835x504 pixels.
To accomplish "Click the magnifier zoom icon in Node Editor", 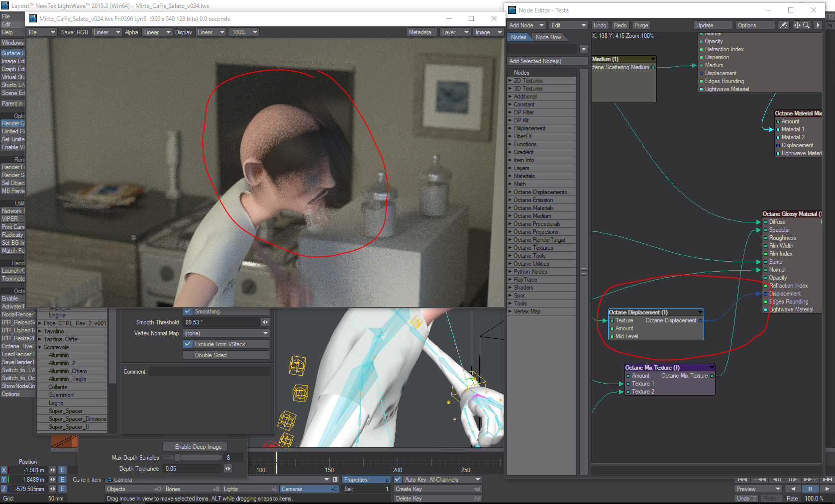I will pos(806,25).
